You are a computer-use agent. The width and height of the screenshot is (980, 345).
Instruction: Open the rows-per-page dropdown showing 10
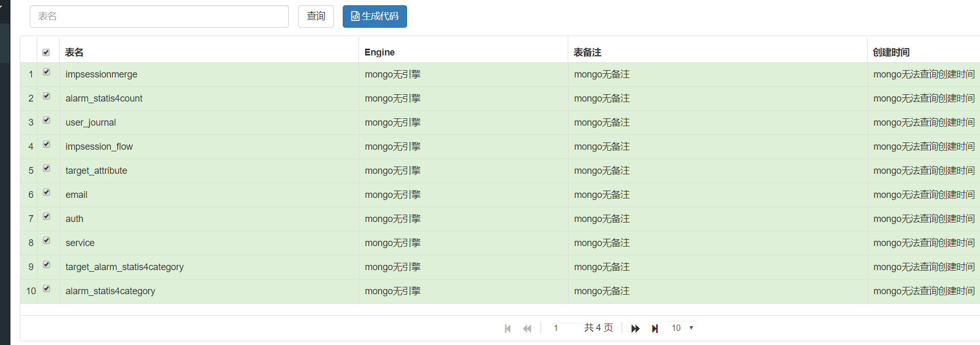[x=682, y=328]
